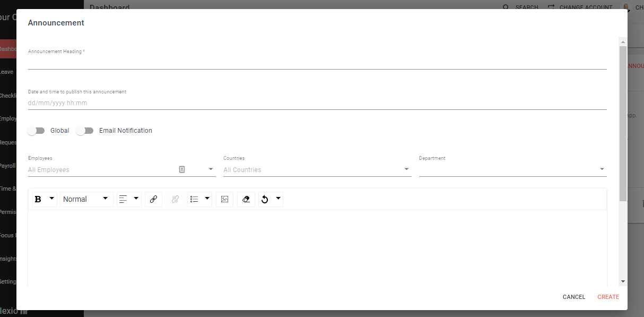644x317 pixels.
Task: Click the Announcement Heading input field
Action: (x=317, y=63)
